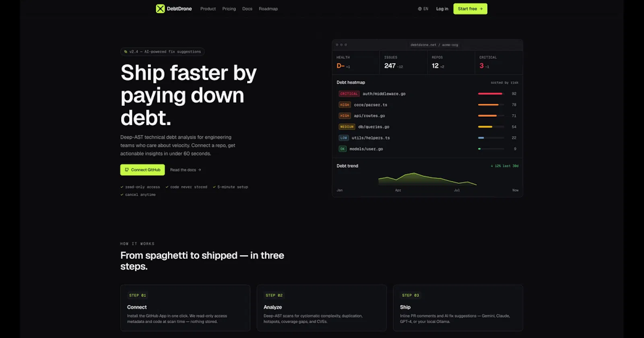Open the Step 03 Ship card
Viewport: 644px width, 338px height.
point(458,308)
